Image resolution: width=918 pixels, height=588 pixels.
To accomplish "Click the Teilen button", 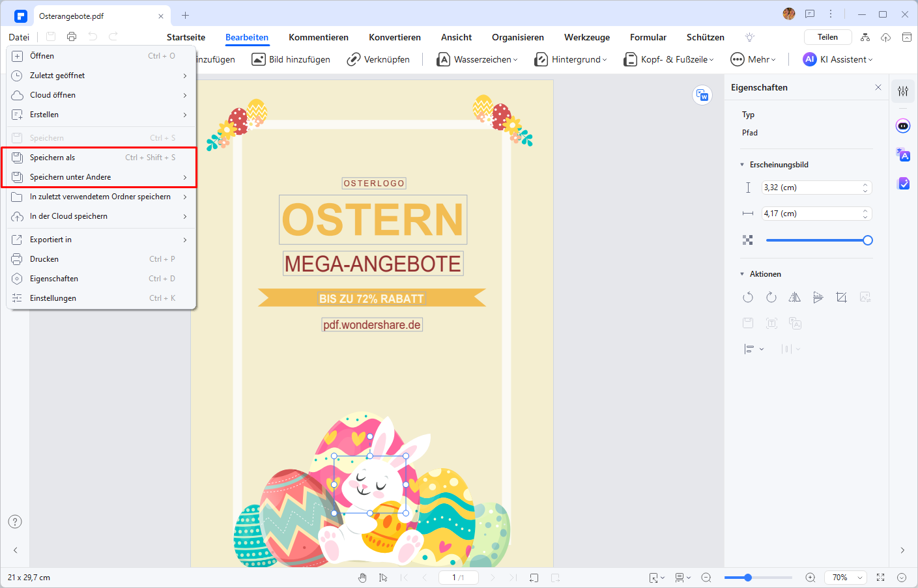I will tap(828, 37).
